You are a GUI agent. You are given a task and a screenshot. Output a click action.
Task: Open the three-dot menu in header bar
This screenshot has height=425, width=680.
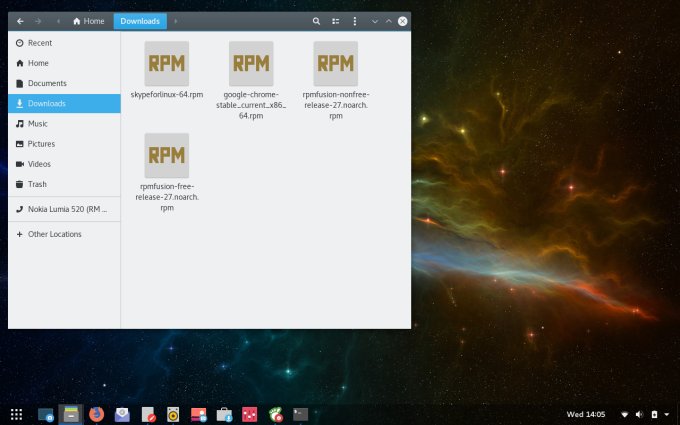354,21
